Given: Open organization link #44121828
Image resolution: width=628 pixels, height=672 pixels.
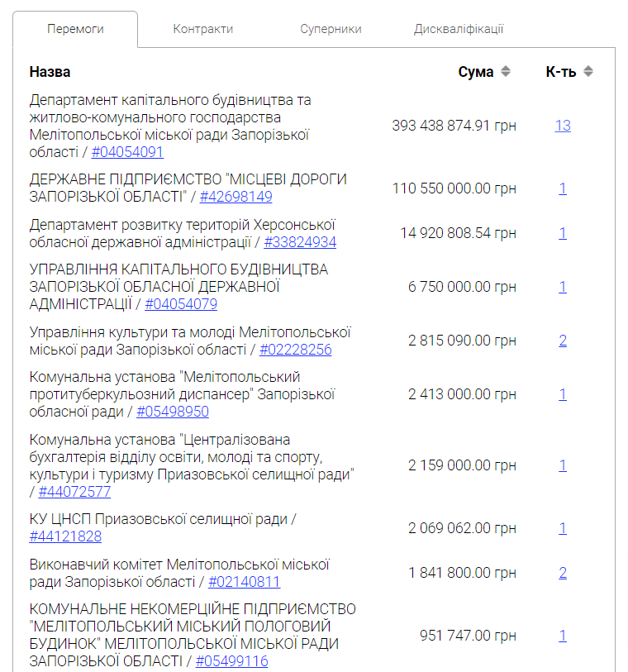Looking at the screenshot, I should [65, 536].
